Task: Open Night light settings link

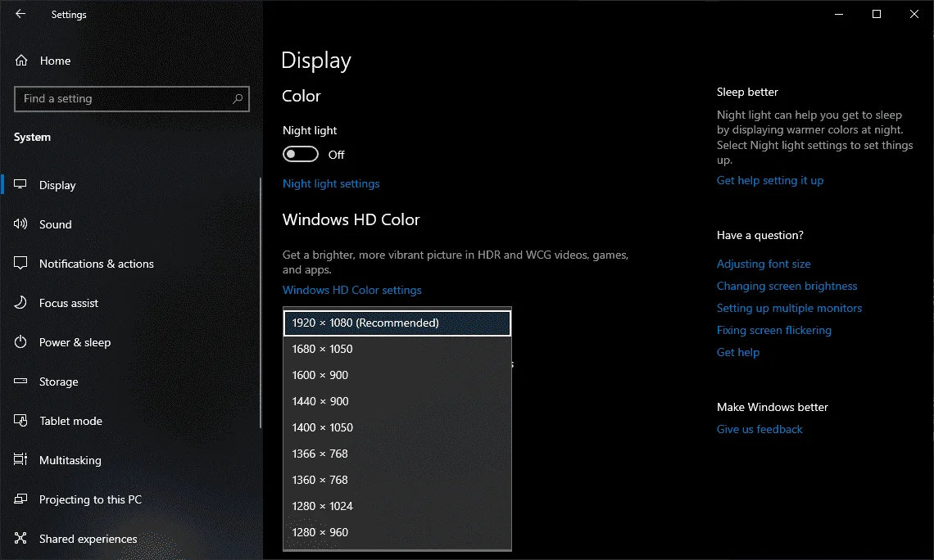Action: tap(331, 184)
